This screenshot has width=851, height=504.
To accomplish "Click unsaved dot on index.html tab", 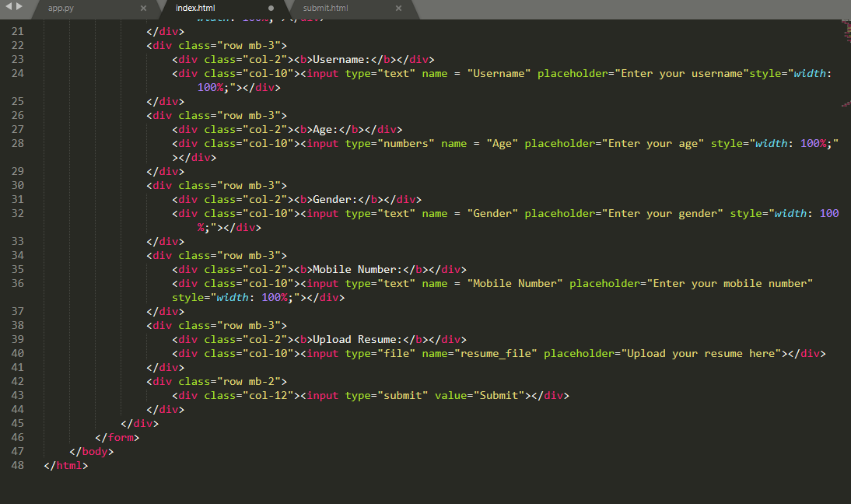I will 271,8.
